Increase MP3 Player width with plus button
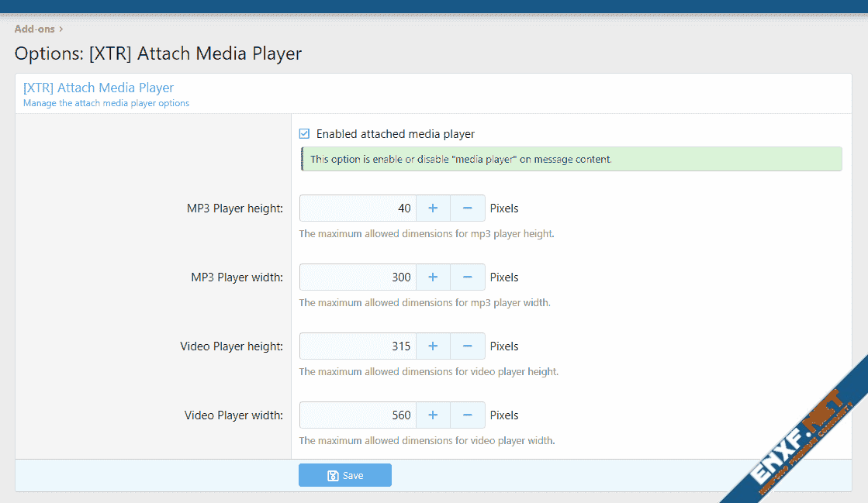Viewport: 868px width, 503px height. pyautogui.click(x=433, y=277)
